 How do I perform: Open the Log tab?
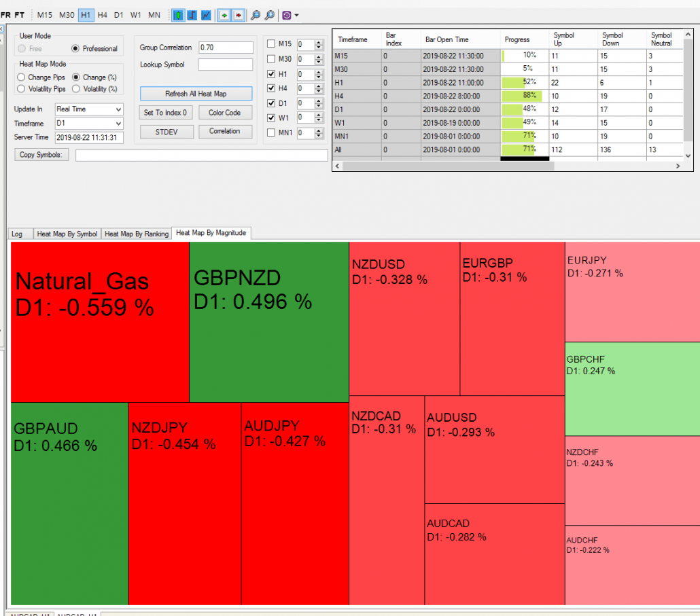point(18,233)
